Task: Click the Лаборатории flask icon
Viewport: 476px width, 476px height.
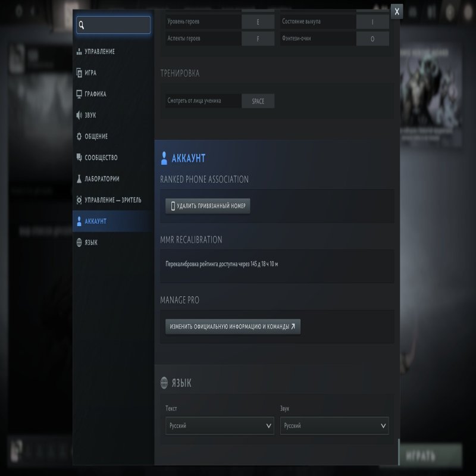Action: pos(79,178)
